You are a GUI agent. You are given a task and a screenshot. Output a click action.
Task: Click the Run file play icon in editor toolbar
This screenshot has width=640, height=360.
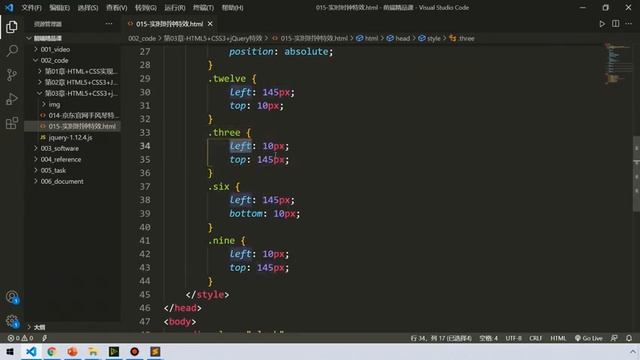602,24
